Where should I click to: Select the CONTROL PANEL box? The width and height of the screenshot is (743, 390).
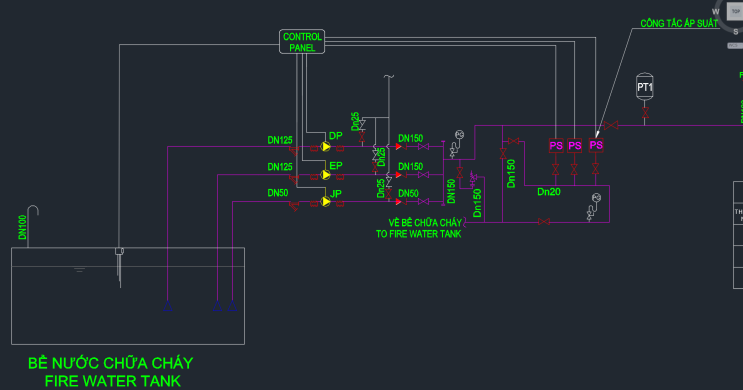click(302, 42)
